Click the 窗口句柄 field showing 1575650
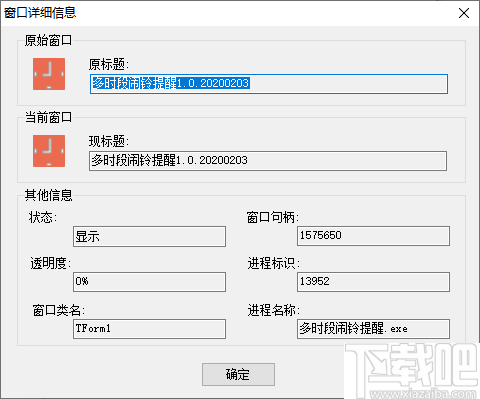The image size is (480, 399). (x=373, y=236)
